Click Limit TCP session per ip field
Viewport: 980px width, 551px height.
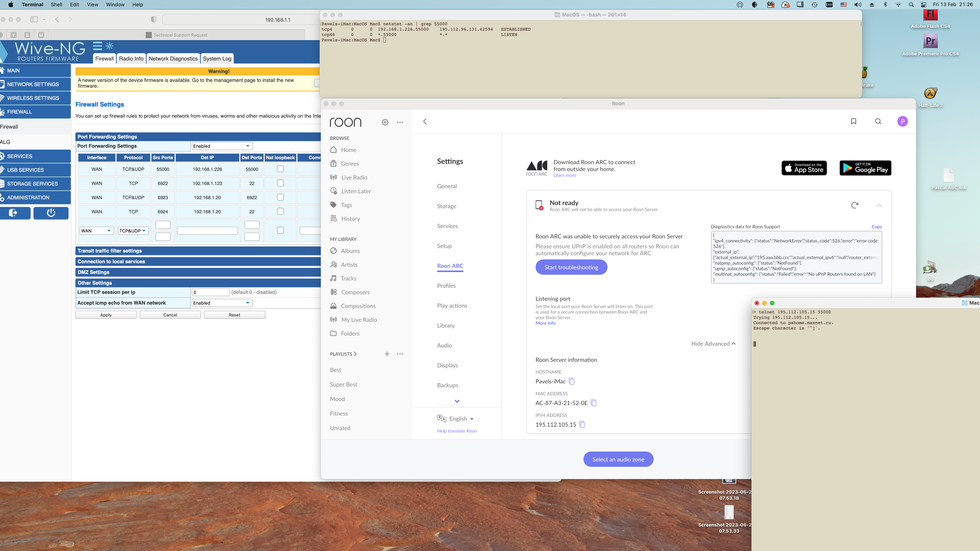pyautogui.click(x=211, y=292)
